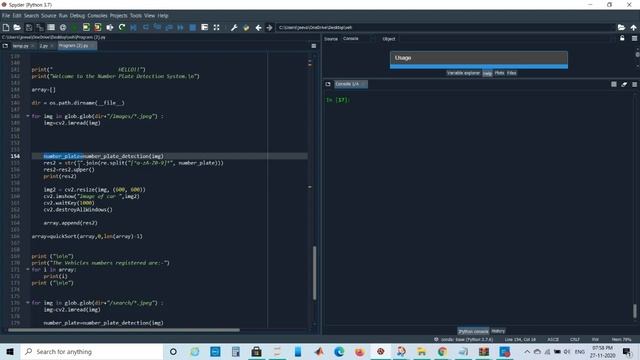The height and width of the screenshot is (360, 640).
Task: Start debugging with the debug file icon
Action: 133,27
